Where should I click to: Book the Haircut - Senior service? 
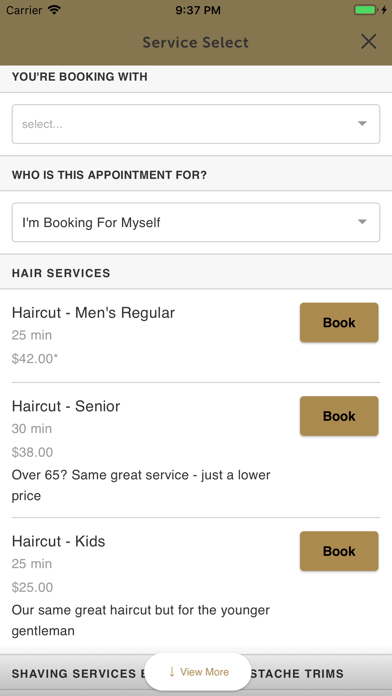339,416
